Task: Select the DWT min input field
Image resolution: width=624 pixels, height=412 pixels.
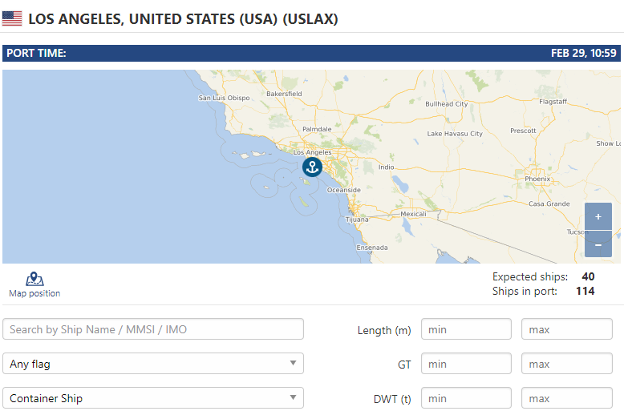Action: click(x=466, y=398)
